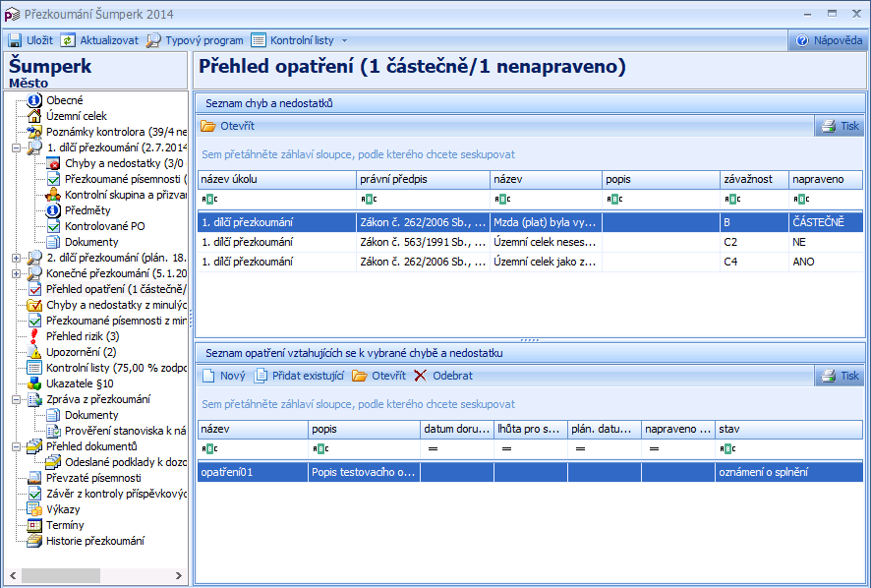Image resolution: width=871 pixels, height=588 pixels.
Task: Click the right arrow of tree horizontal scrollbar
Action: tap(178, 575)
